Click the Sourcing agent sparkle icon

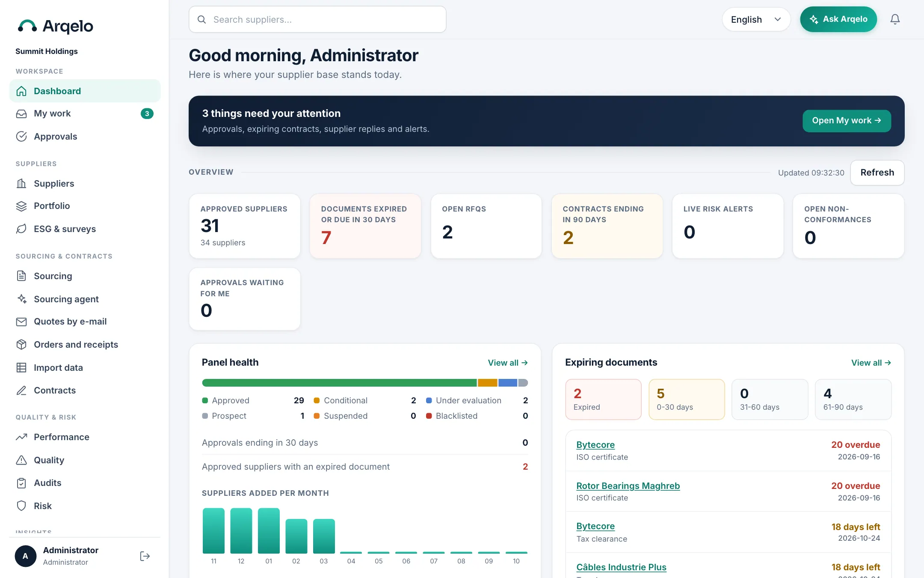point(21,299)
